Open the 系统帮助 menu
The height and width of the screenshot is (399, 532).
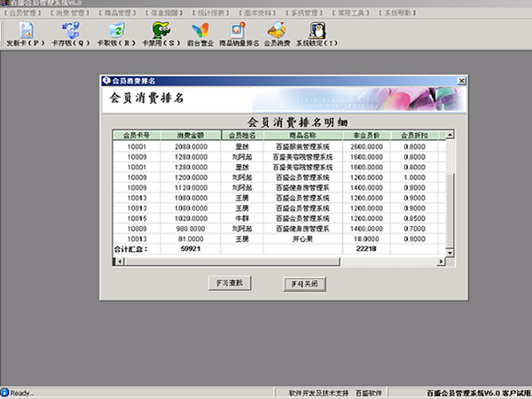397,13
